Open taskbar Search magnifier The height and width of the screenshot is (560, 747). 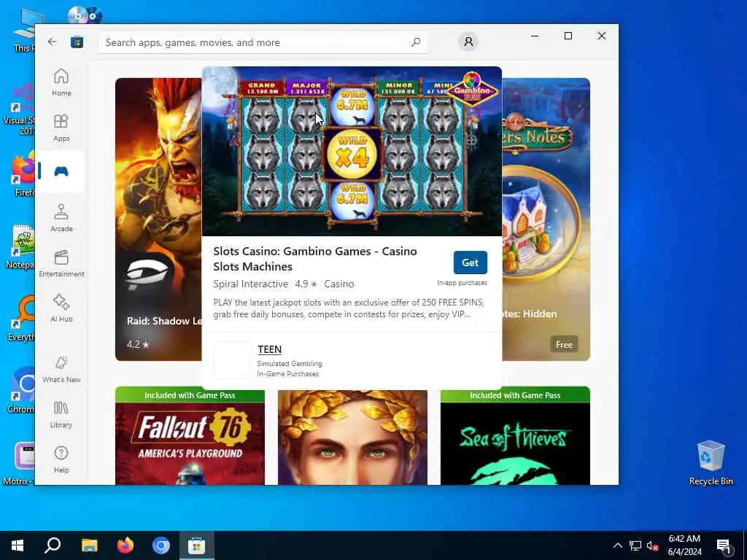53,545
